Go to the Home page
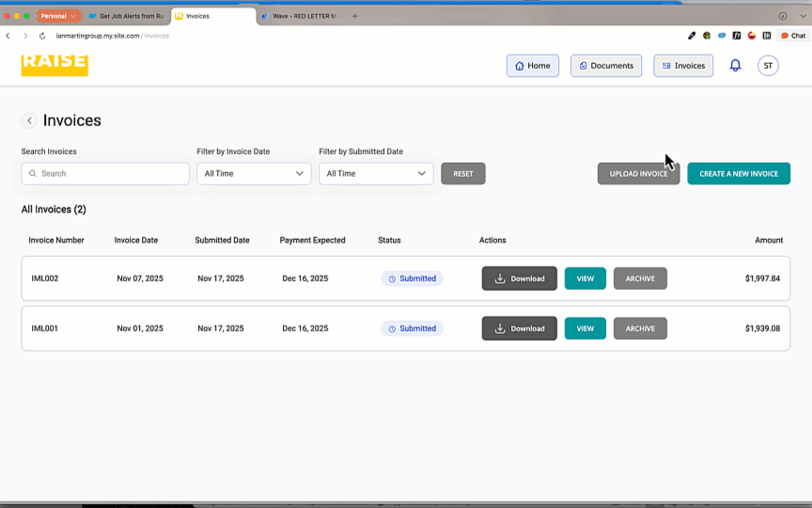The height and width of the screenshot is (508, 812). (x=532, y=66)
